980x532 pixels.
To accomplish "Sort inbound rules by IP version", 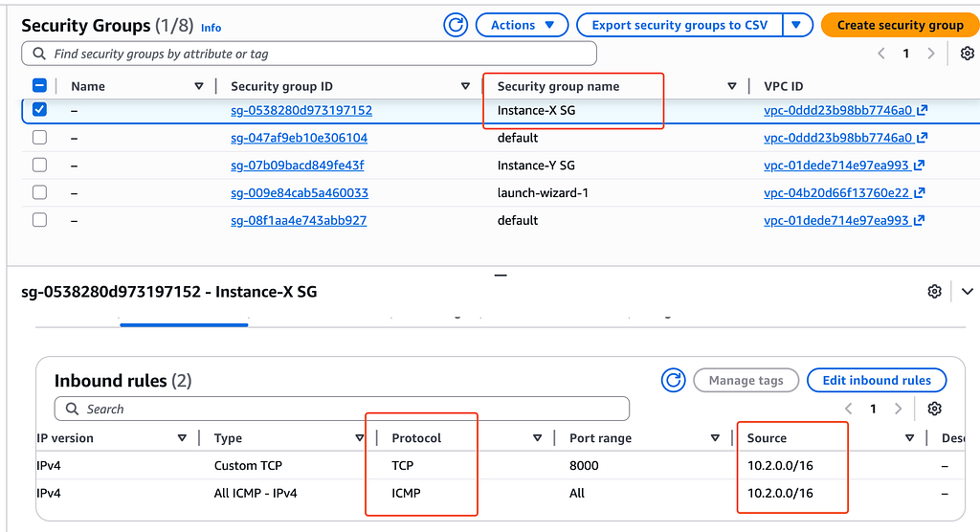I will click(182, 438).
